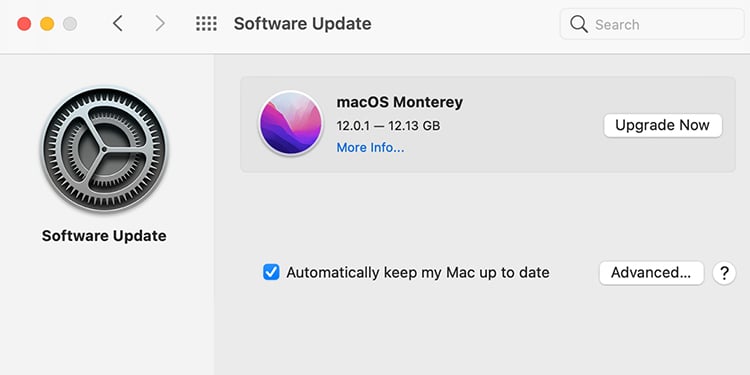This screenshot has height=375, width=750.
Task: Click the macOS Monterey heading text
Action: click(x=399, y=102)
